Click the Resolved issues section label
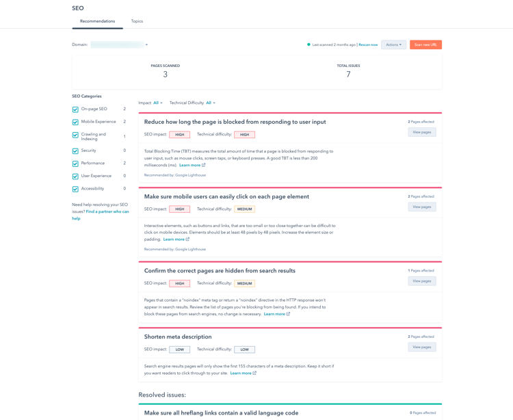 pyautogui.click(x=162, y=395)
